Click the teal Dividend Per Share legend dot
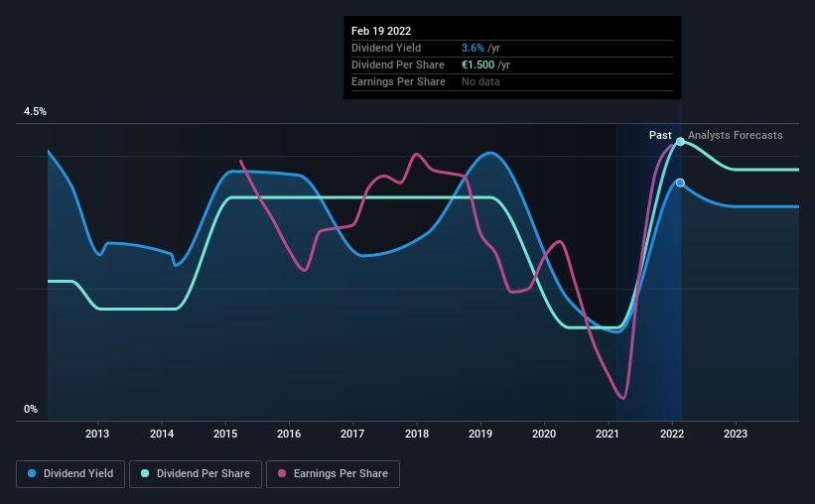Screen dimensions: 815x504 (145, 473)
